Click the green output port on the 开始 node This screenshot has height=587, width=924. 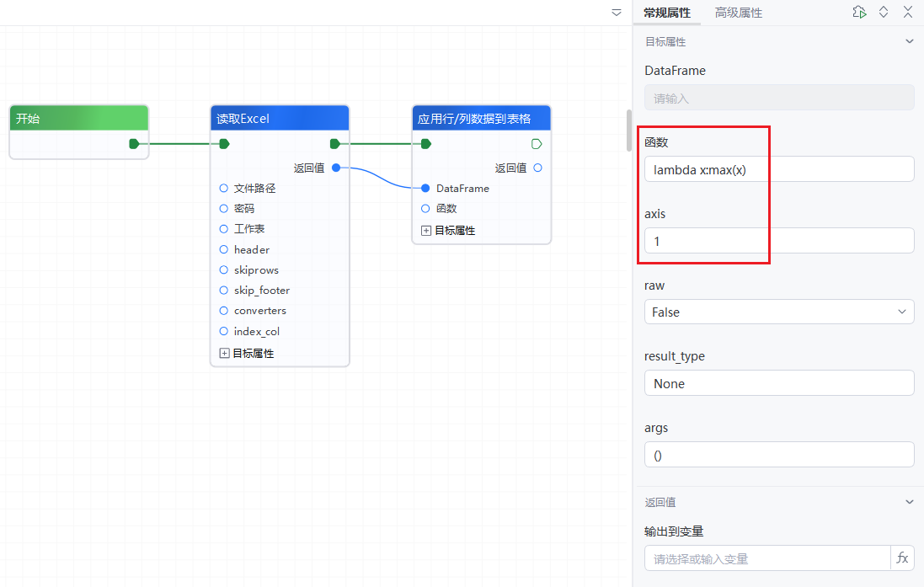[x=134, y=144]
